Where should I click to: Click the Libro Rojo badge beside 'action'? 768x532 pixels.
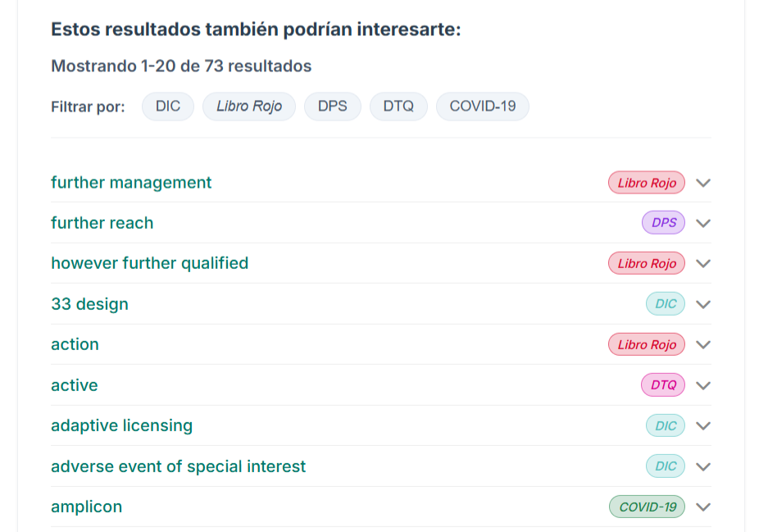(x=647, y=345)
